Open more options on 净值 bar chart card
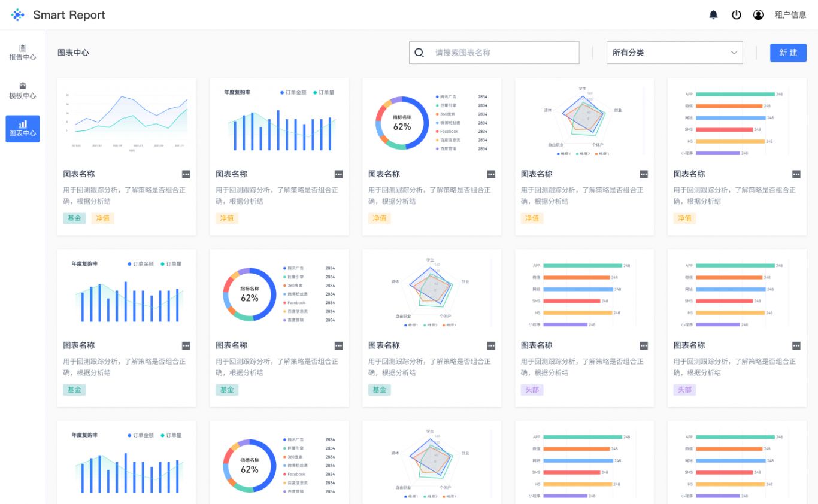 pos(339,174)
